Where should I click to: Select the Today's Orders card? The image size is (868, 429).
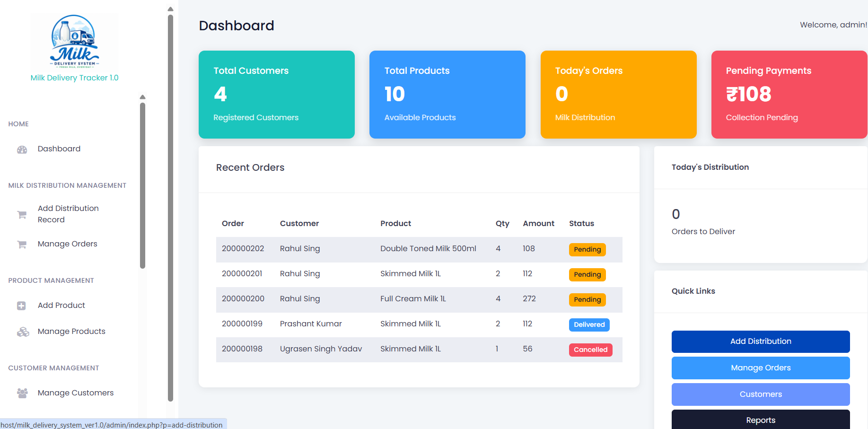coord(619,95)
